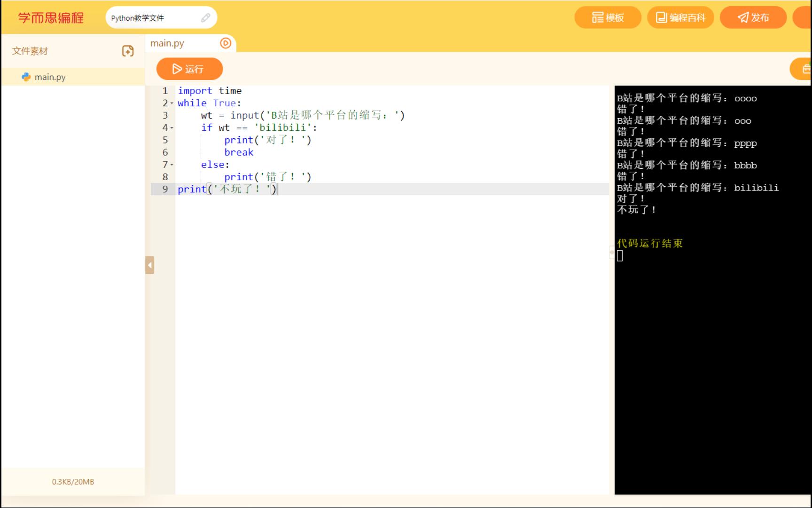Click the pencil icon to rename the project
Viewport: 812px width, 508px height.
coord(205,18)
